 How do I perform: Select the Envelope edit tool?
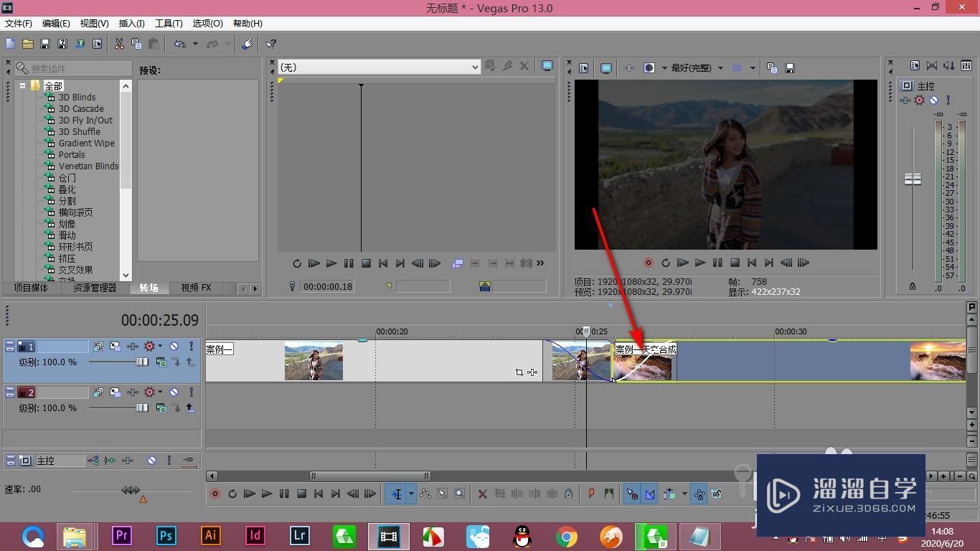[425, 494]
